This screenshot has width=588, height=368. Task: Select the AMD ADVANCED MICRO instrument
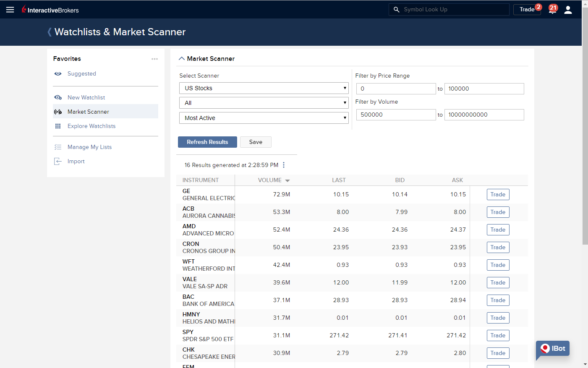(x=208, y=230)
